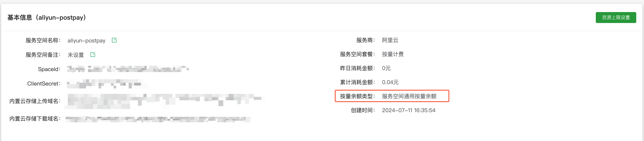Click the edit icon next to 未设置 remark

tap(93, 54)
